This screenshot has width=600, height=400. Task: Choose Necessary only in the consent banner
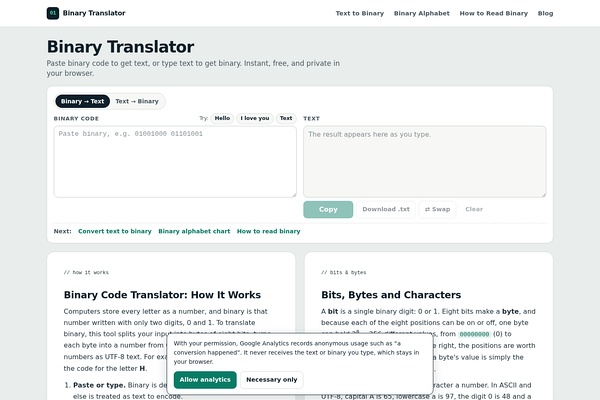point(272,380)
